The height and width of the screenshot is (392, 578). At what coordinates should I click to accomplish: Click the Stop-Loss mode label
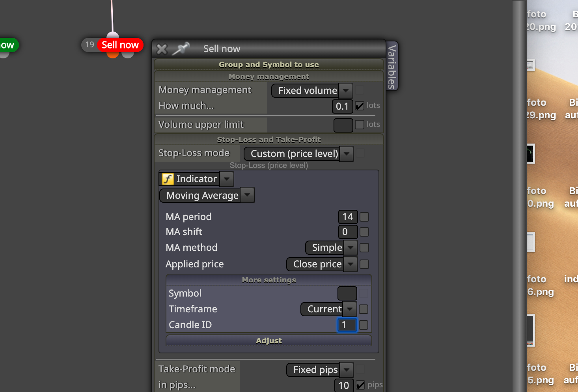194,153
